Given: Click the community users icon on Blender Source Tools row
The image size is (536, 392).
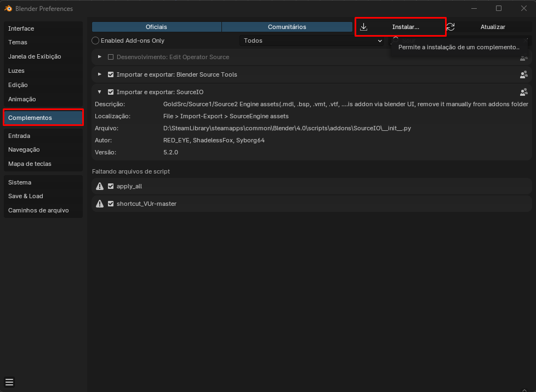Looking at the screenshot, I should click(524, 75).
